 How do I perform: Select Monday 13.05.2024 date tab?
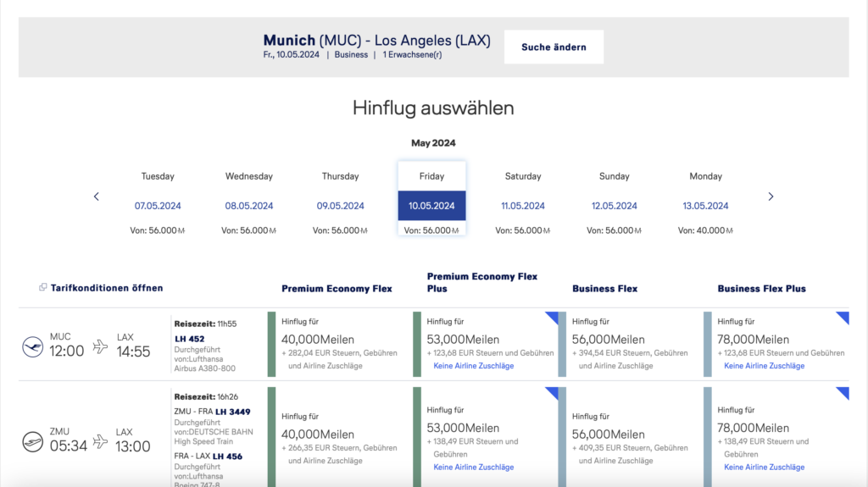[705, 205]
